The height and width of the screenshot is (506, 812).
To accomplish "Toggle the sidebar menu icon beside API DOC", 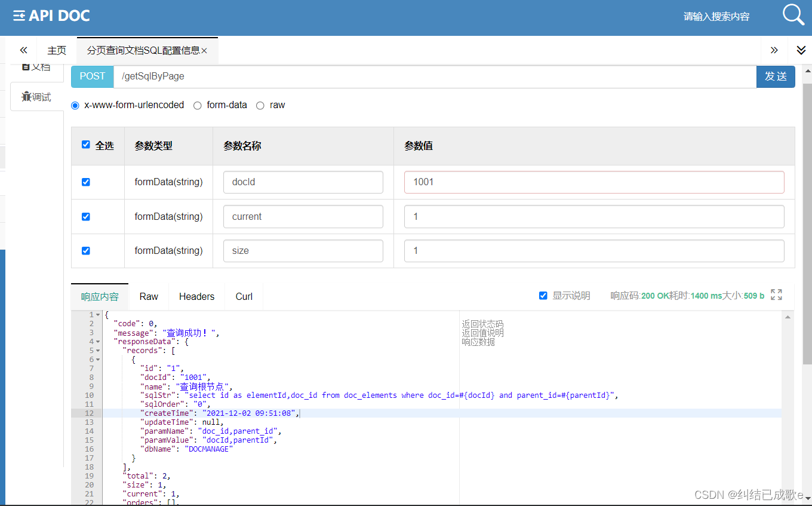I will click(x=19, y=16).
